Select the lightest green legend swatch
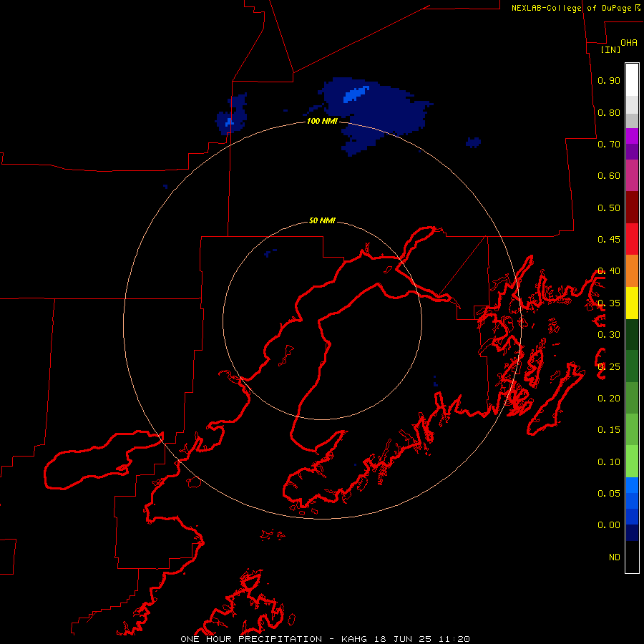644x644 pixels. (x=632, y=462)
